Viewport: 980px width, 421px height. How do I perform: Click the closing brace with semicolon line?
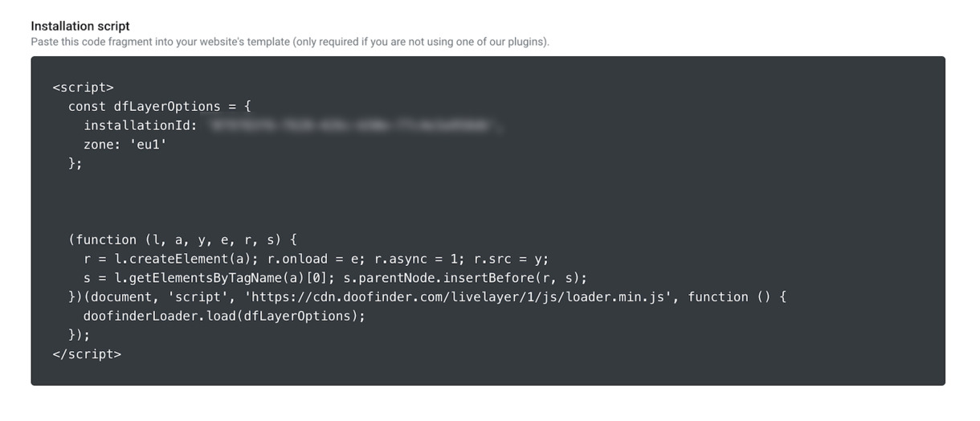(76, 163)
